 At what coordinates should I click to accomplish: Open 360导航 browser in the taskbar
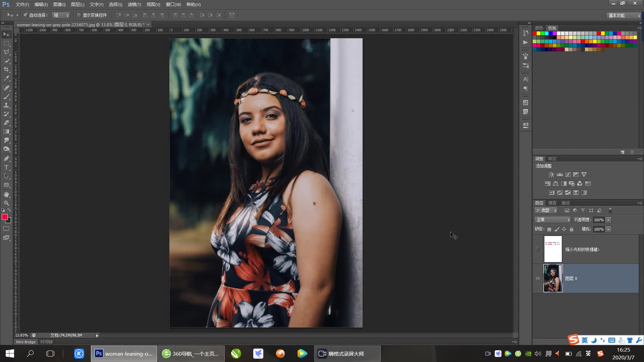[x=191, y=354]
